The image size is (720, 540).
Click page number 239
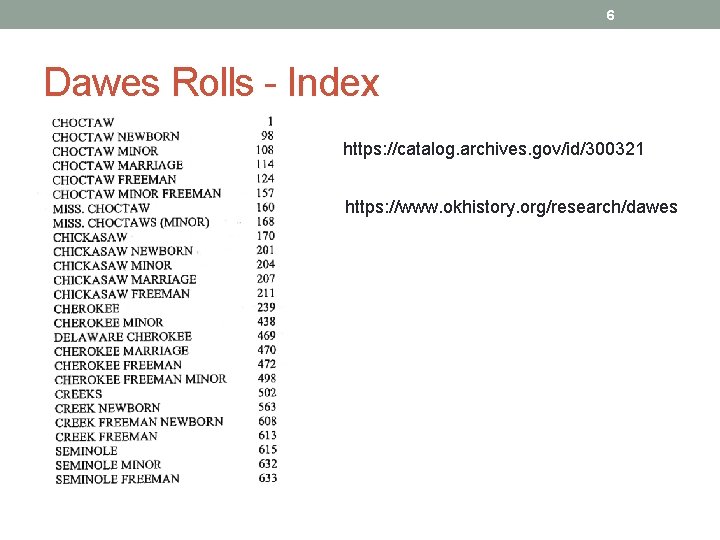tap(266, 307)
